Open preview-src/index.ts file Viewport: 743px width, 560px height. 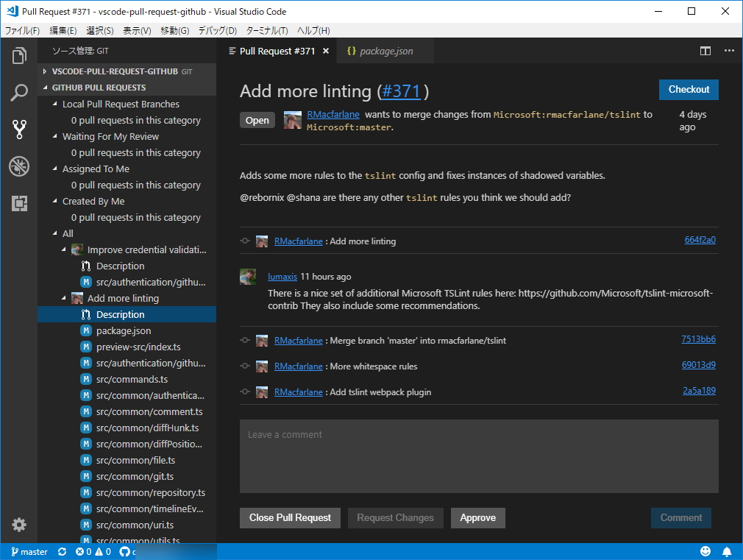coord(138,347)
